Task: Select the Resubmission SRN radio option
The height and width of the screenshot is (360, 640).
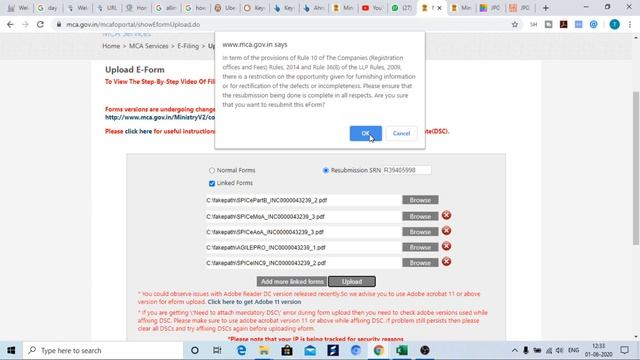Action: coord(326,170)
